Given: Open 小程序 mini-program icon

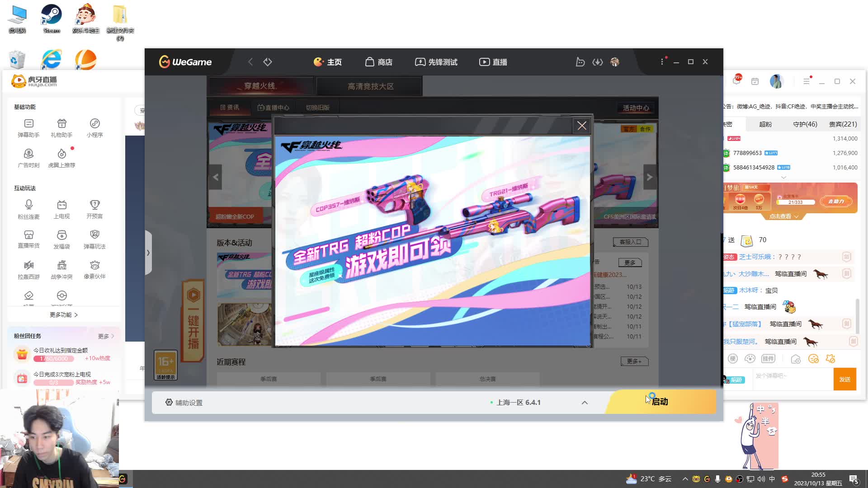Looking at the screenshot, I should (94, 128).
